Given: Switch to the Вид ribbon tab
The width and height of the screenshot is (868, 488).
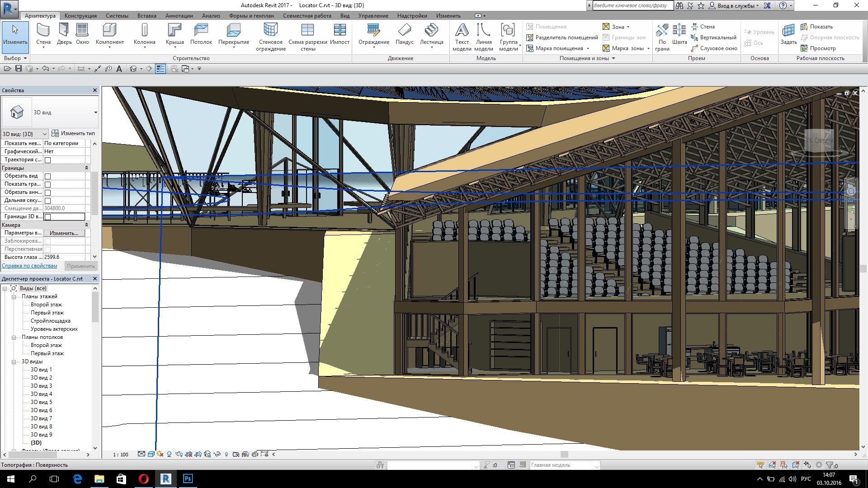Looking at the screenshot, I should tap(345, 16).
